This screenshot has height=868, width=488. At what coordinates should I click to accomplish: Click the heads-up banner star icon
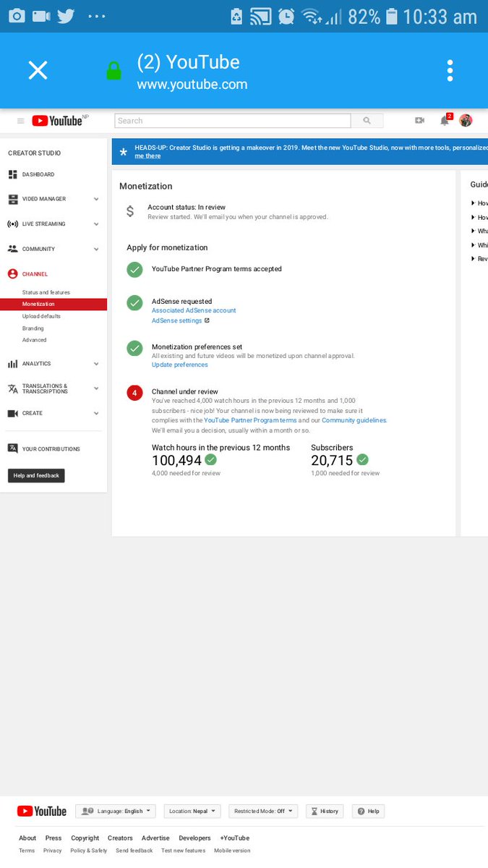pyautogui.click(x=123, y=152)
